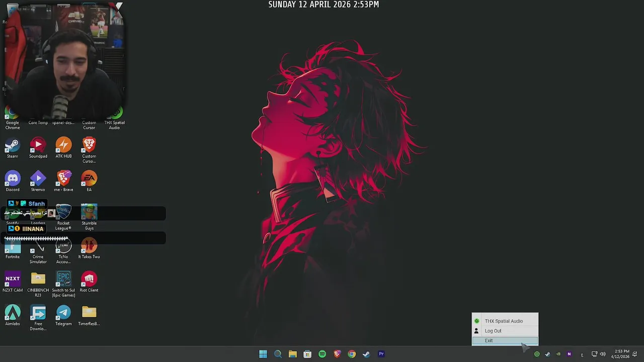The width and height of the screenshot is (644, 362).
Task: Switch the input language indicator in tray
Action: coord(582,354)
